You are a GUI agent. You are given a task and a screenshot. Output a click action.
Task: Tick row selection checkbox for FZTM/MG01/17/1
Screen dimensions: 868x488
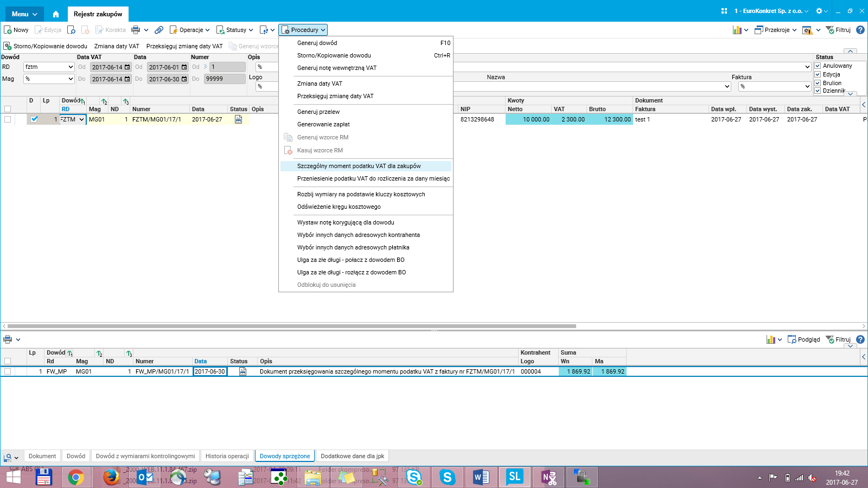pos(8,119)
